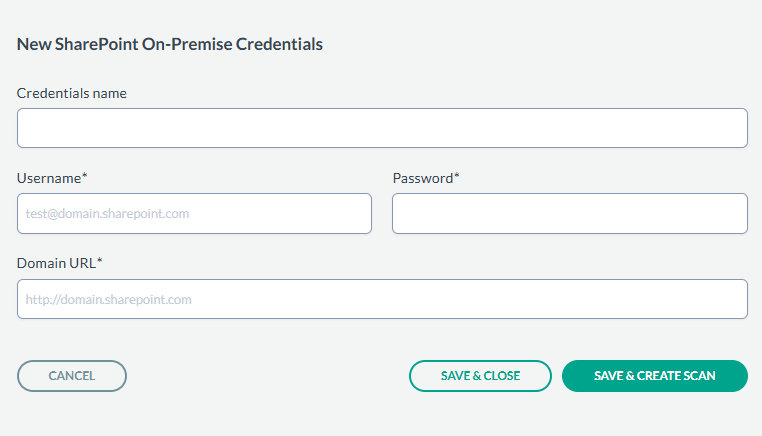The width and height of the screenshot is (762, 436).
Task: Click the required asterisk beside Password
Action: coord(457,177)
